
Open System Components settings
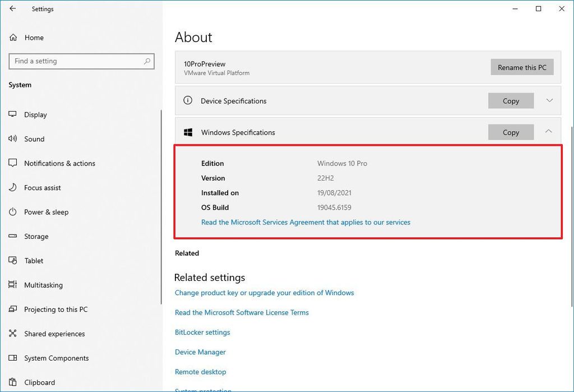pos(12,358)
